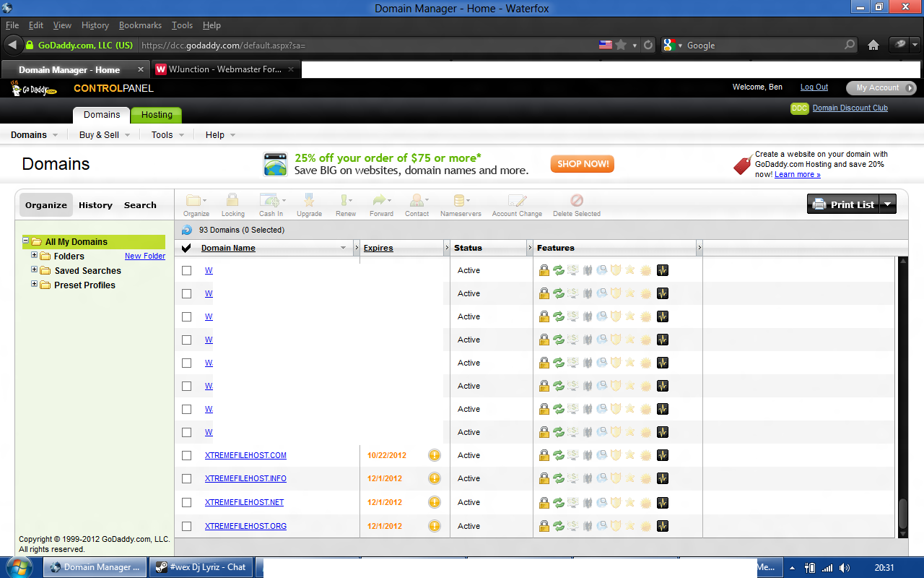Click the cash parking icon on XTREMEFILEHOST.INFO row

573,478
